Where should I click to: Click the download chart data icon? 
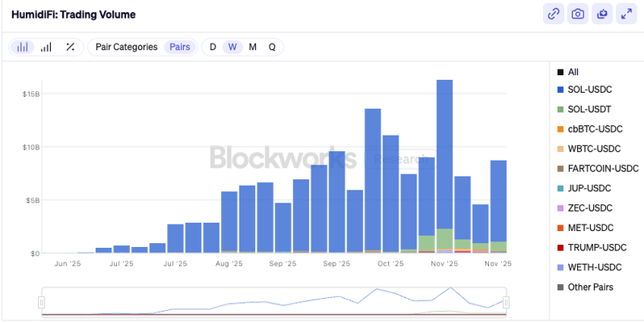(601, 14)
